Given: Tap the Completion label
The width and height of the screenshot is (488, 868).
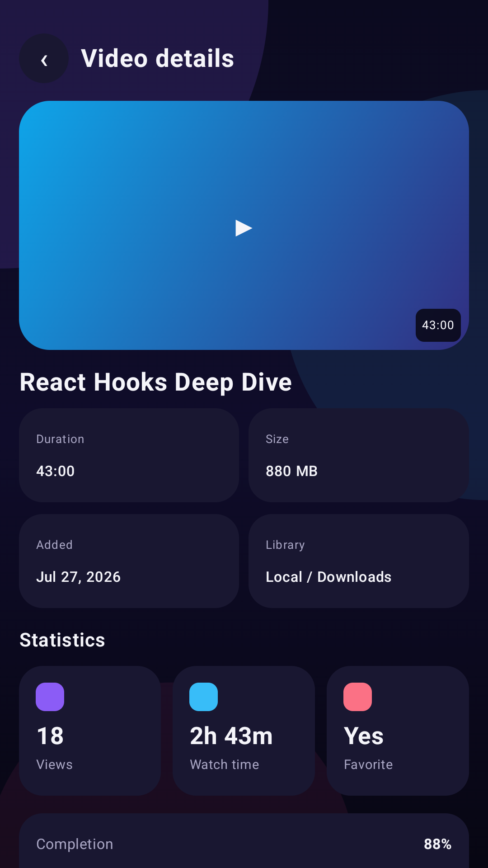Looking at the screenshot, I should coord(75,844).
